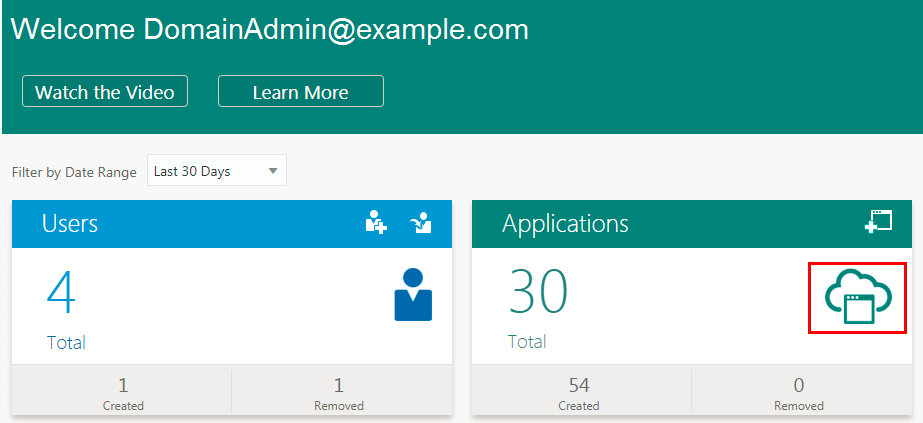
Task: Click the Welcome DomainAdmin heading
Action: click(270, 29)
